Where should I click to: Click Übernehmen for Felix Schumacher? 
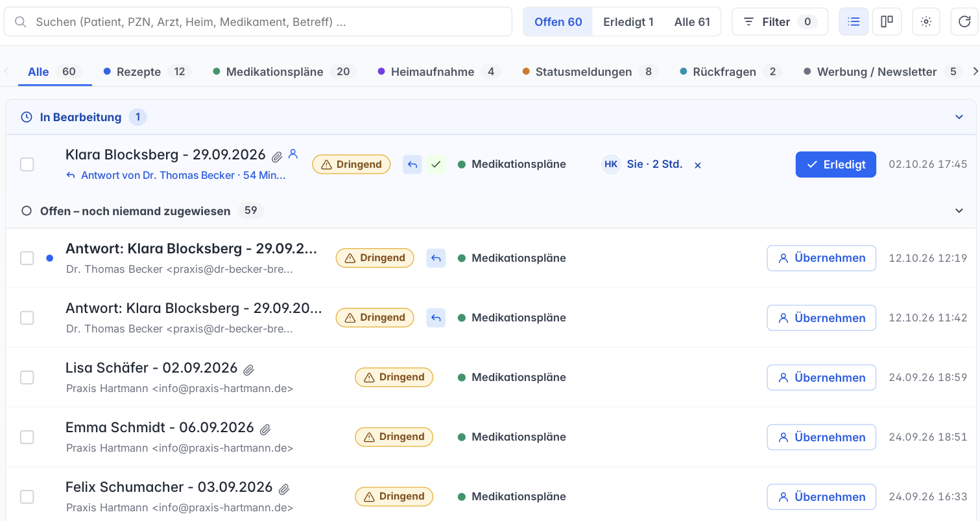(x=821, y=497)
